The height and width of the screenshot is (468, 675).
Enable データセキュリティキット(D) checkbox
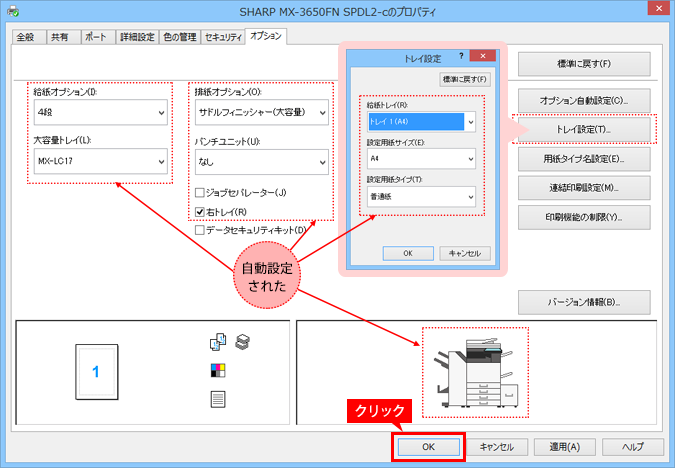click(200, 230)
